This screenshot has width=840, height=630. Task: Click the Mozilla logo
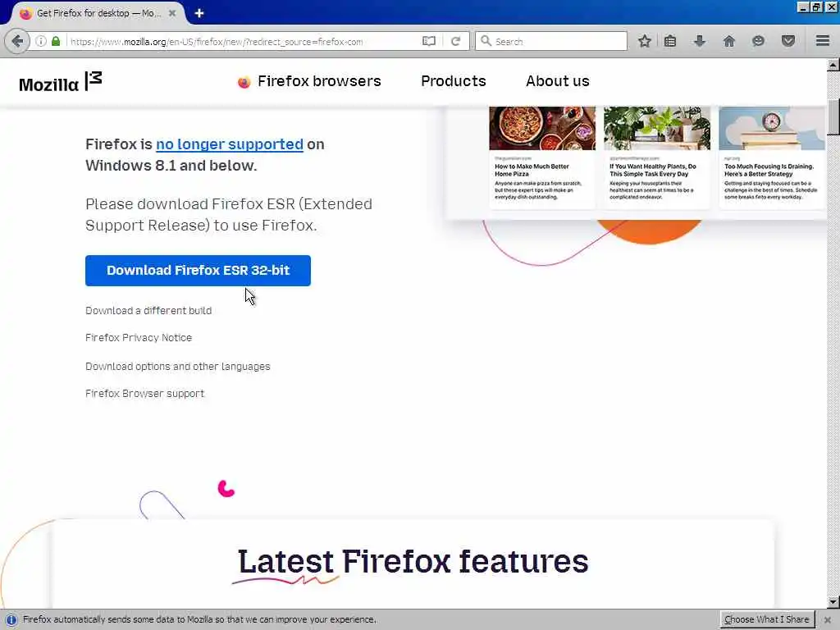pos(60,82)
